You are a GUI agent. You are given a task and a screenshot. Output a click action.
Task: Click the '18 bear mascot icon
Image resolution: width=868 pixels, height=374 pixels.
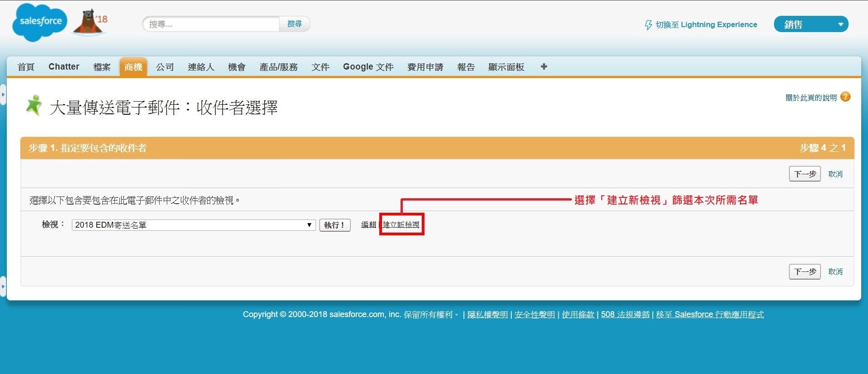tap(90, 22)
